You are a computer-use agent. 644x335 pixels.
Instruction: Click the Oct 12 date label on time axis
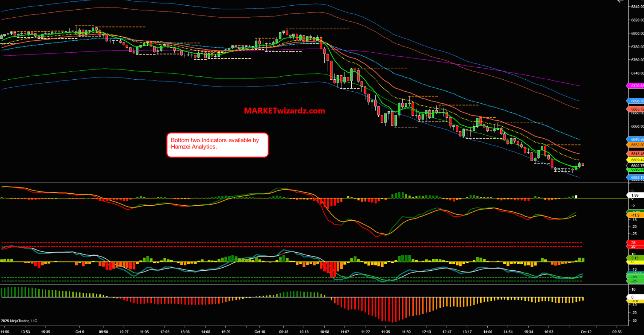click(586, 332)
